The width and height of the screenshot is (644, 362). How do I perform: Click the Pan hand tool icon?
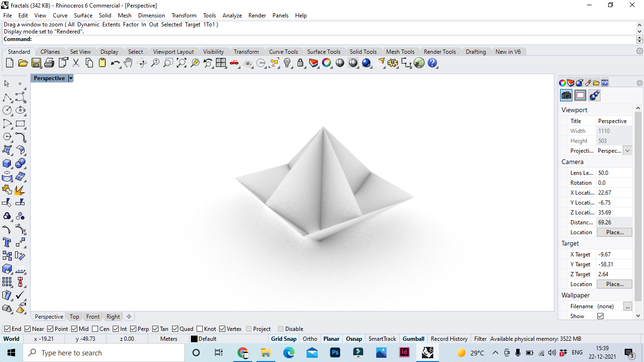pyautogui.click(x=128, y=63)
